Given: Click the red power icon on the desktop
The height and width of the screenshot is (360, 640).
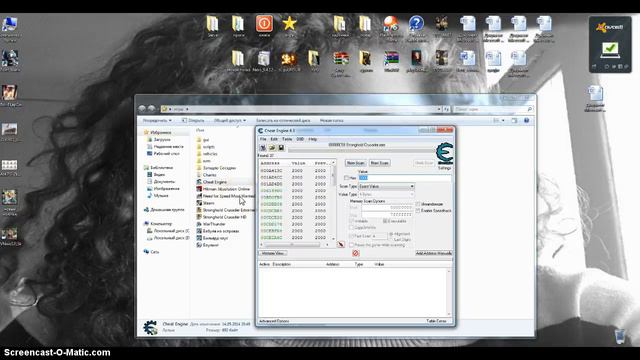Looking at the screenshot, I should pyautogui.click(x=264, y=24).
